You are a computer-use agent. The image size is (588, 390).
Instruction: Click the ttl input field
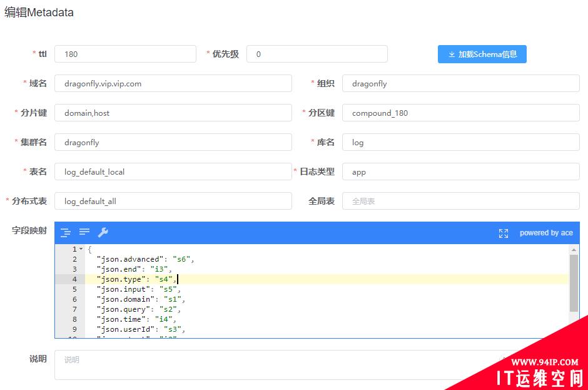point(125,54)
